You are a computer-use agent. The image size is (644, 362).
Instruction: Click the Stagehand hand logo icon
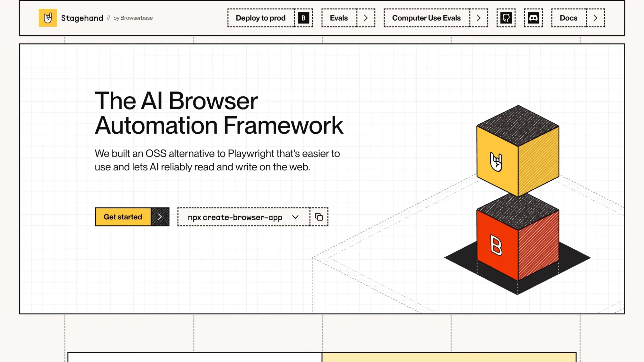(48, 18)
